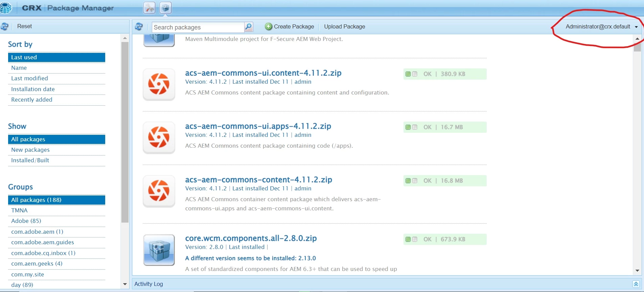Click refresh icon beside Reset

[4, 26]
